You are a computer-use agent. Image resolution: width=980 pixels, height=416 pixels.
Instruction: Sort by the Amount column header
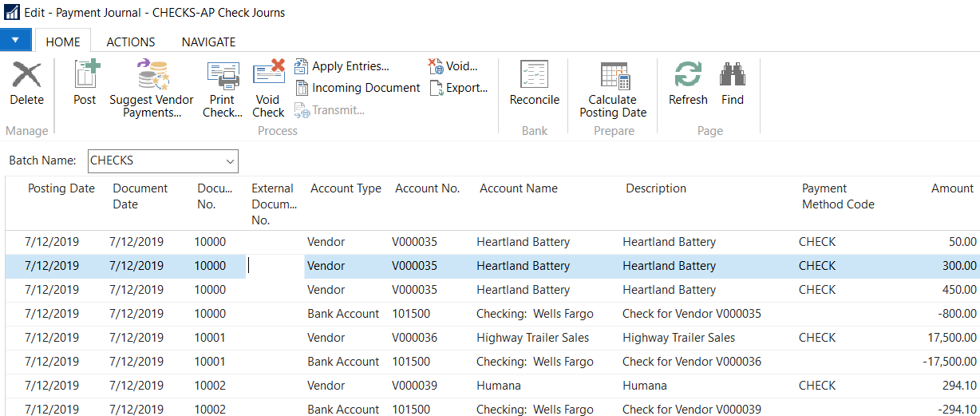952,189
